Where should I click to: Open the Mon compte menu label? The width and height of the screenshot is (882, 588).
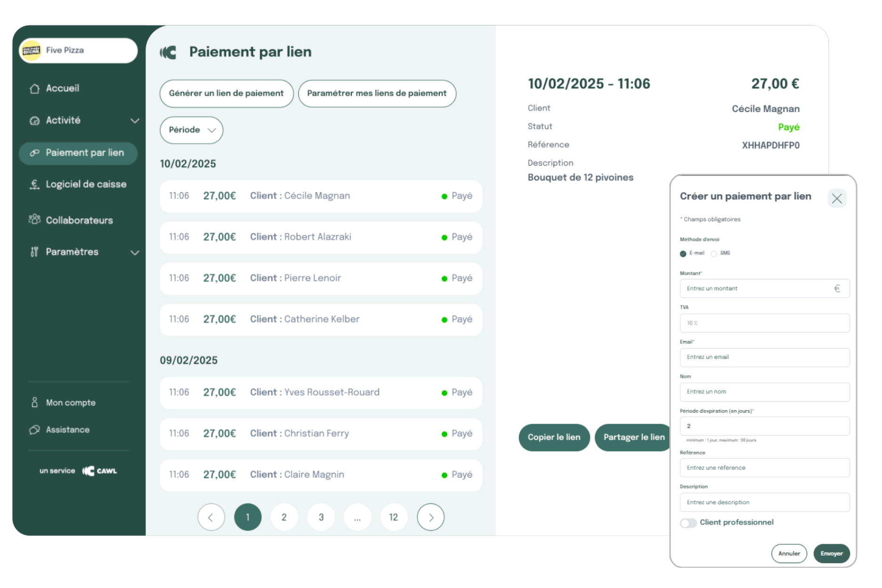pyautogui.click(x=71, y=403)
